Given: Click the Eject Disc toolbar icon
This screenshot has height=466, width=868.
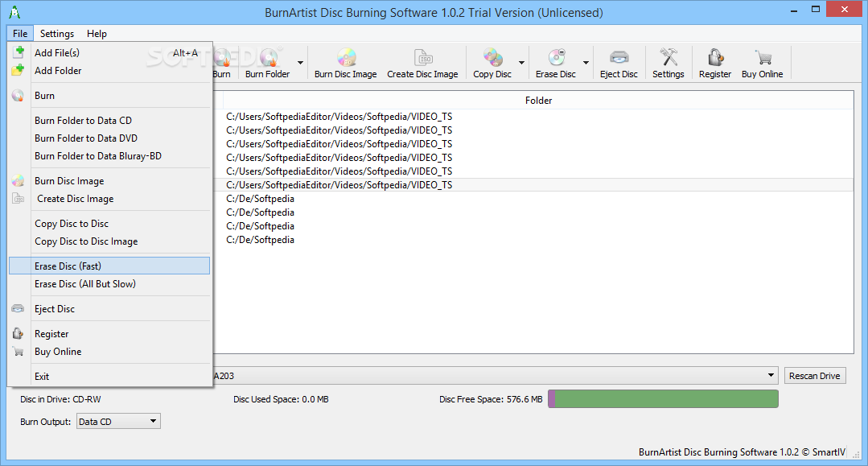Looking at the screenshot, I should coord(619,58).
